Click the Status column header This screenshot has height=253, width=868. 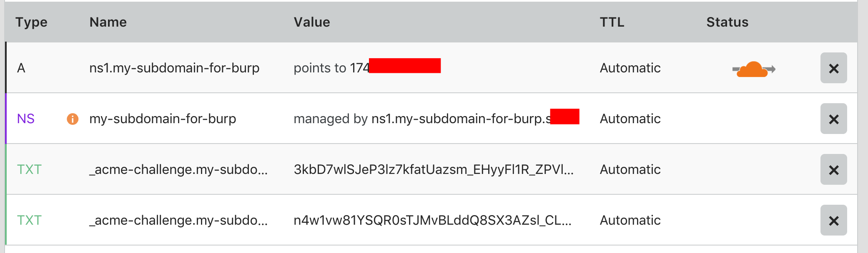[728, 22]
